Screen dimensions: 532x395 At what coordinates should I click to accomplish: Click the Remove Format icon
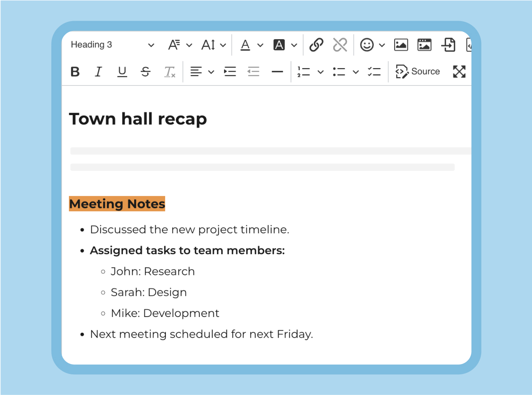(x=170, y=72)
